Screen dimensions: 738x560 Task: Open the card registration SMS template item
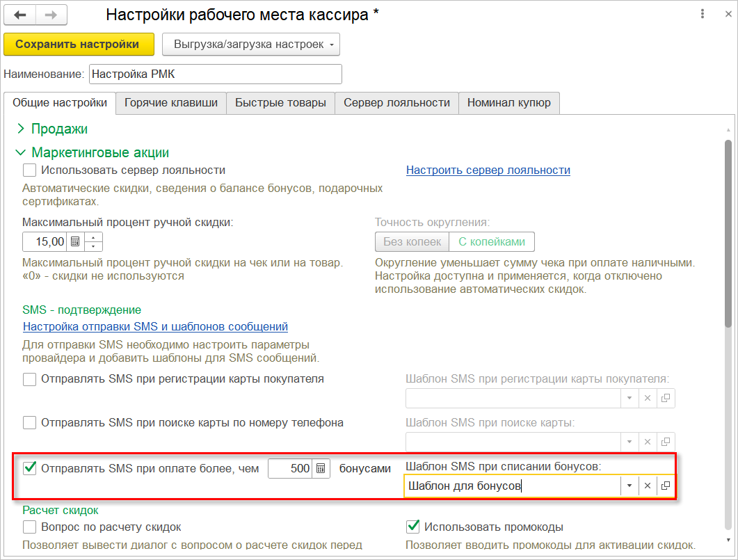tap(666, 398)
